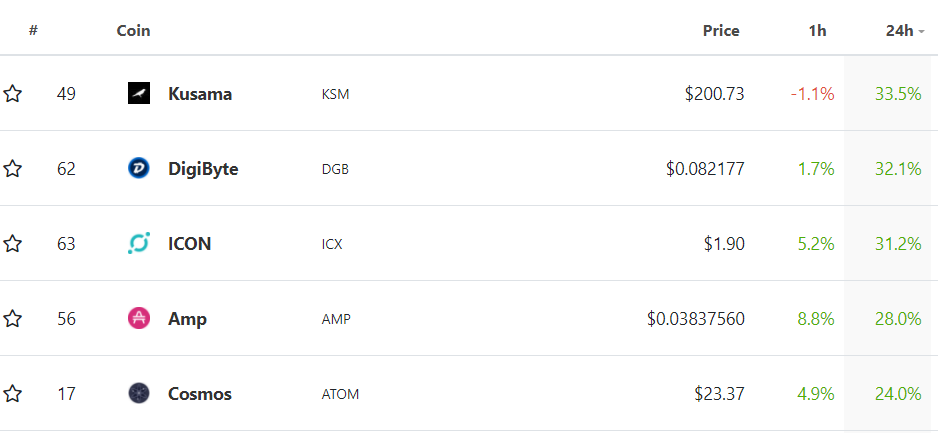This screenshot has width=938, height=433.
Task: Click the DigiByte coin logo icon
Action: click(139, 169)
